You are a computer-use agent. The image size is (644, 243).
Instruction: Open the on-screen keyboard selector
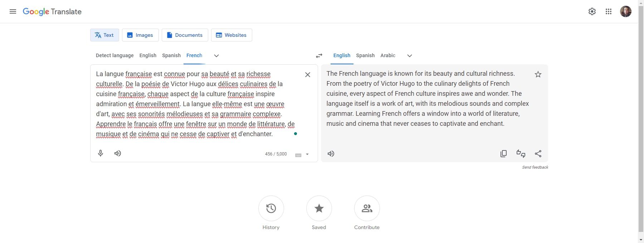click(x=302, y=154)
